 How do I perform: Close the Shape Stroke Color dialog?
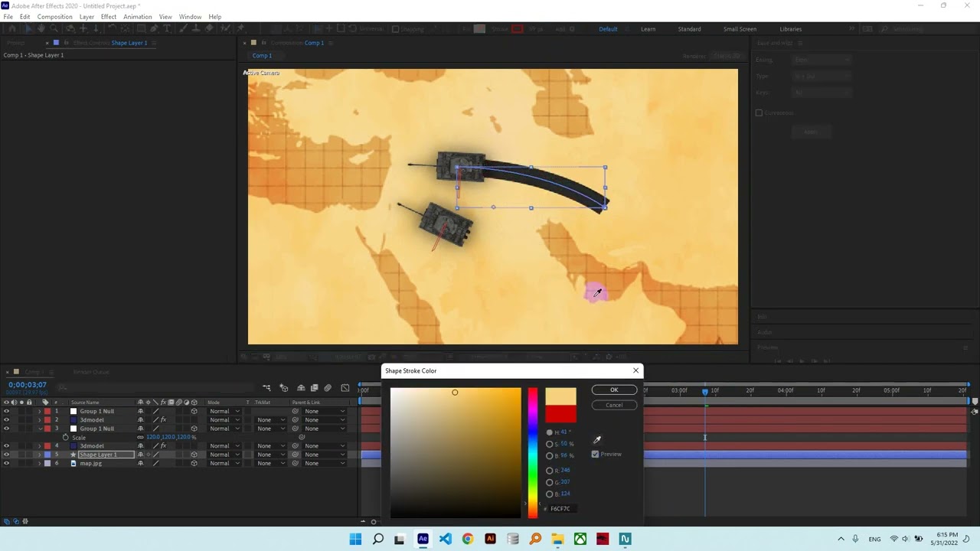point(635,370)
